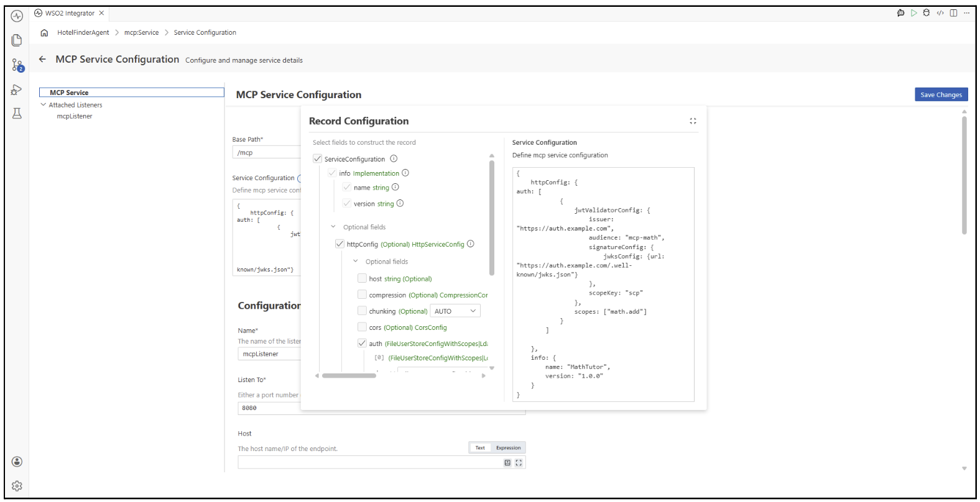Go to home via the breadcrumb house icon
980x502 pixels.
[x=44, y=33]
